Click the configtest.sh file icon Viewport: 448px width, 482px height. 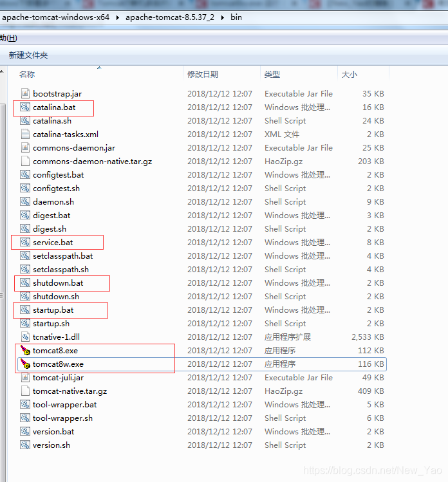[x=25, y=188]
